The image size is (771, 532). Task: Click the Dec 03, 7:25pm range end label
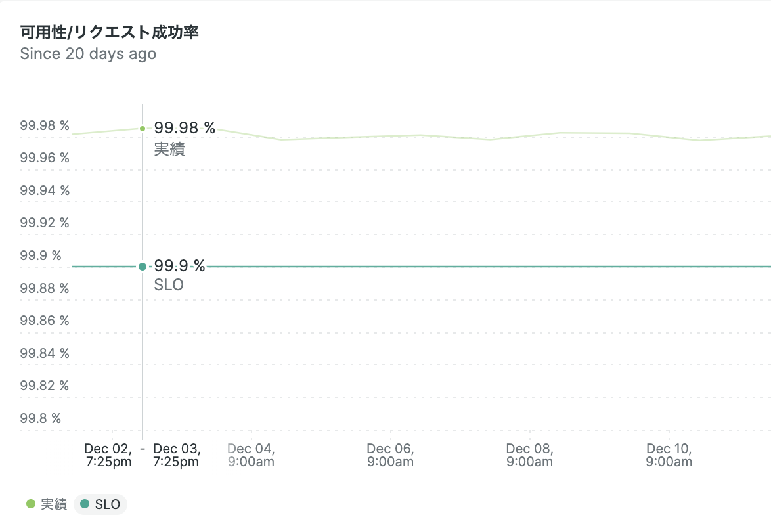pos(176,455)
